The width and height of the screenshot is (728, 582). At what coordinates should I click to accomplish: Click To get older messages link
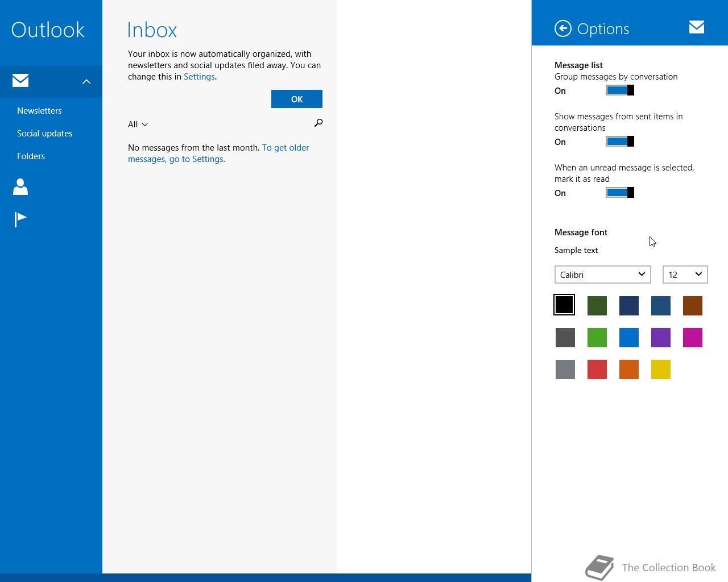pos(218,153)
